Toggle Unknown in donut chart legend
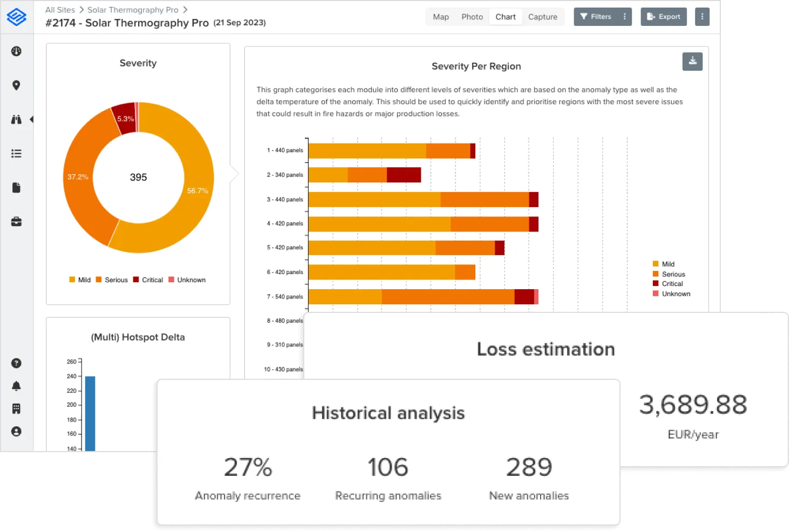 pos(187,280)
